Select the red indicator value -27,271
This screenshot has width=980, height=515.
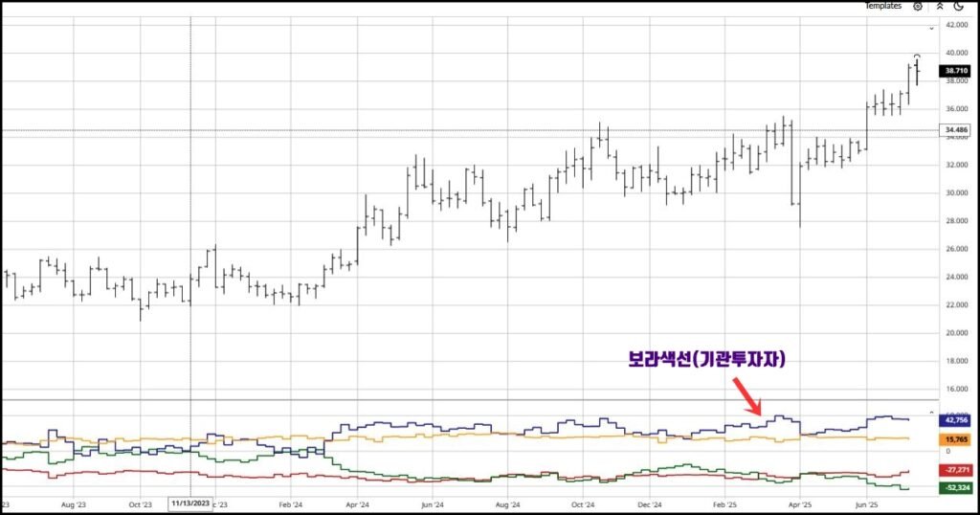coord(956,469)
